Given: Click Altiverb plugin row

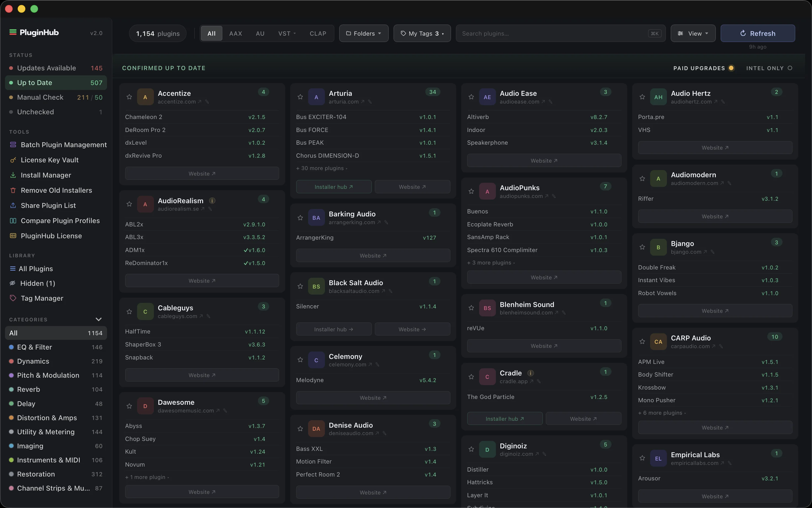Looking at the screenshot, I should [x=544, y=117].
